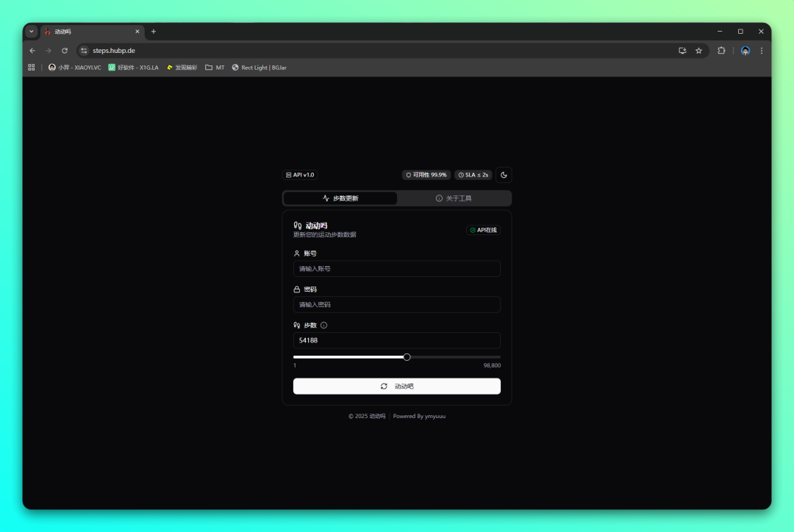Screen dimensions: 794x532
Task: Click the user icon beside 账号 label
Action: 297,254
